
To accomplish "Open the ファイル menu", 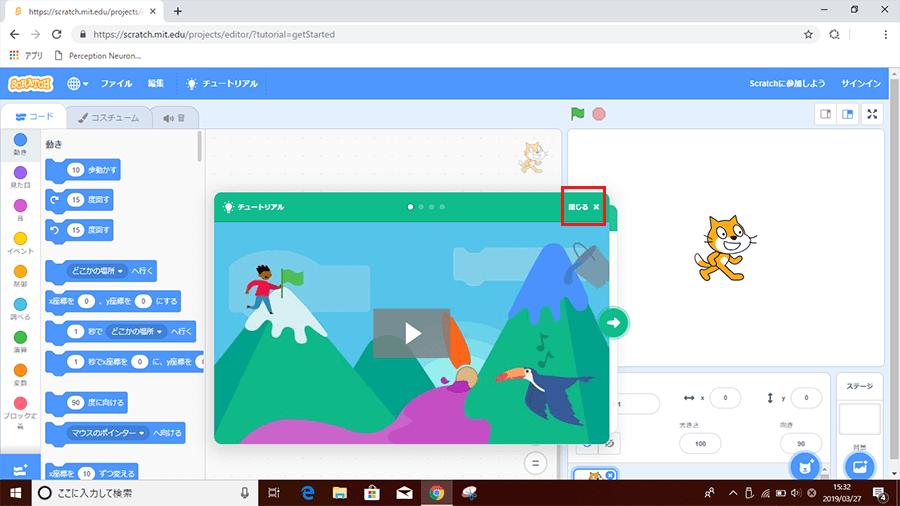I will pyautogui.click(x=117, y=84).
